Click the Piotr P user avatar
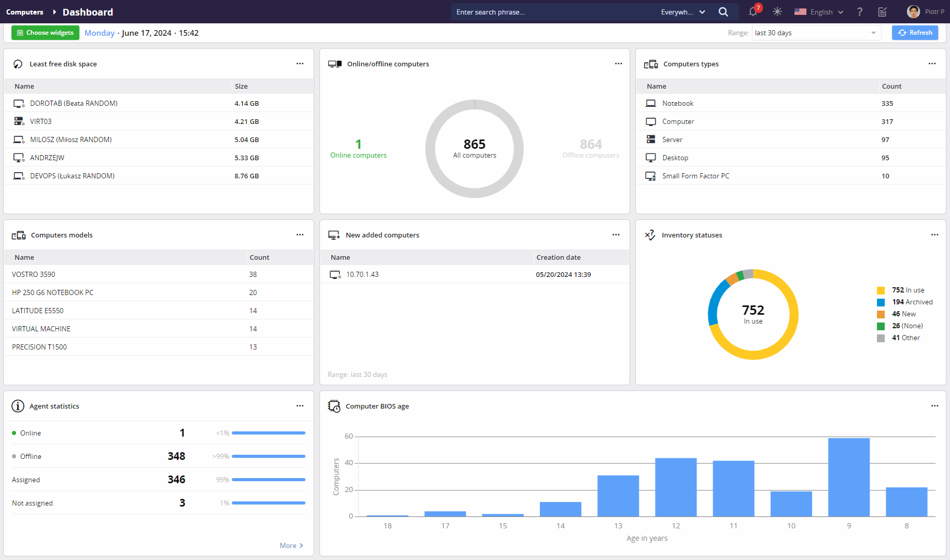 913,12
